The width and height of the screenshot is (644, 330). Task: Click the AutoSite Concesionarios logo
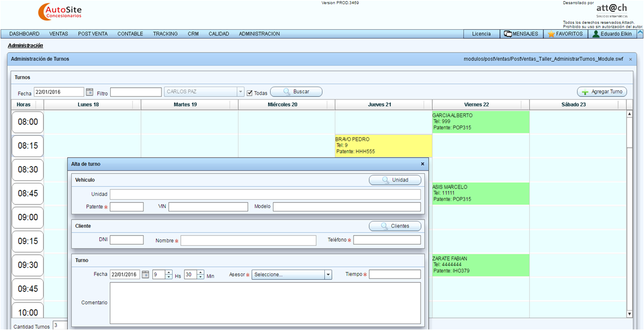click(x=60, y=12)
